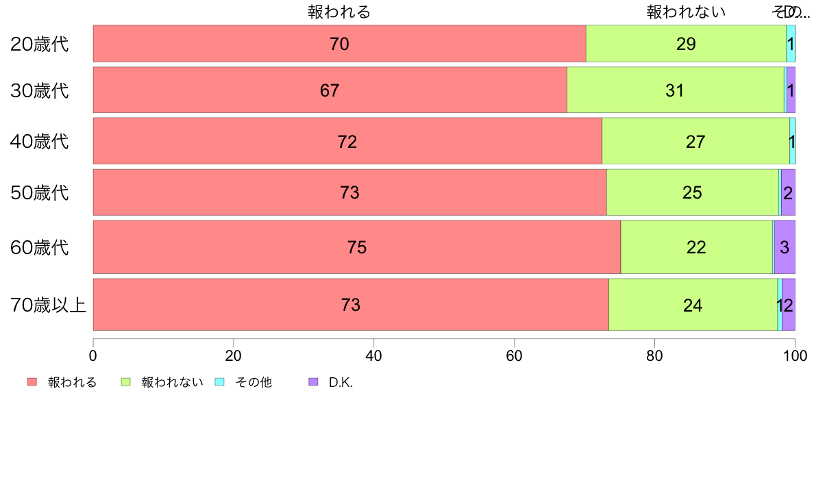
Task: Click the green 報われない legend swatch
Action: tap(125, 382)
